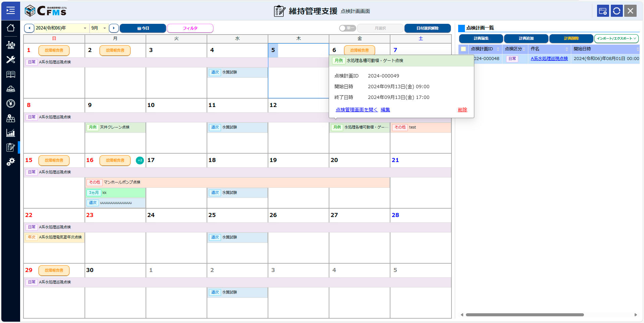Screen dimensions: 644x323
Task: Open the yen cost management icon
Action: coord(10,103)
